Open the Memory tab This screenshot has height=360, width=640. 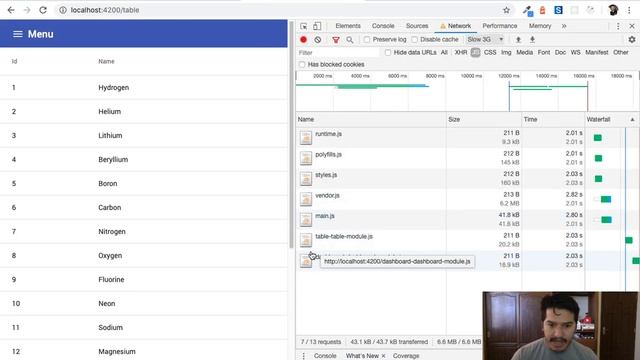pyautogui.click(x=540, y=26)
